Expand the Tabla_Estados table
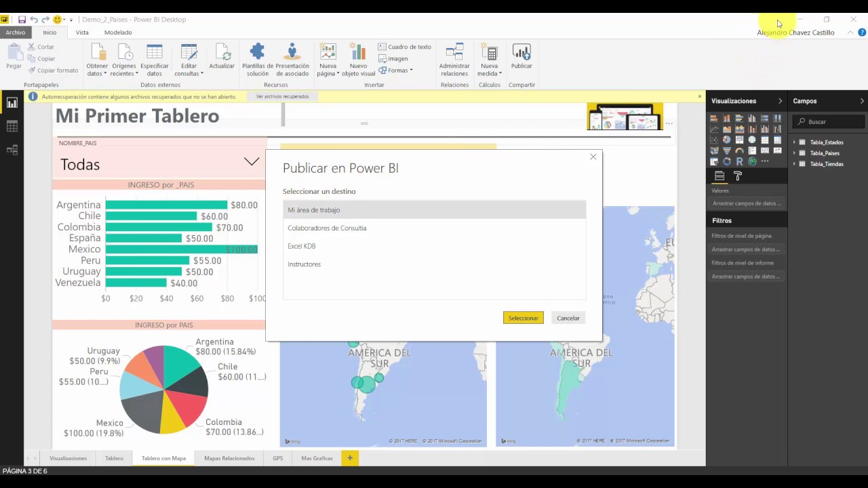Viewport: 868px width, 488px height. point(795,142)
